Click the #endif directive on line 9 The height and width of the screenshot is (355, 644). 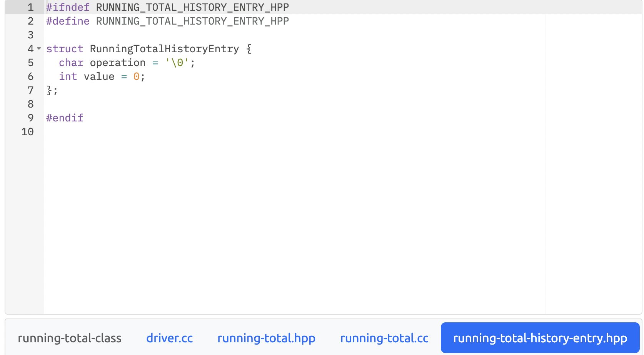point(64,118)
